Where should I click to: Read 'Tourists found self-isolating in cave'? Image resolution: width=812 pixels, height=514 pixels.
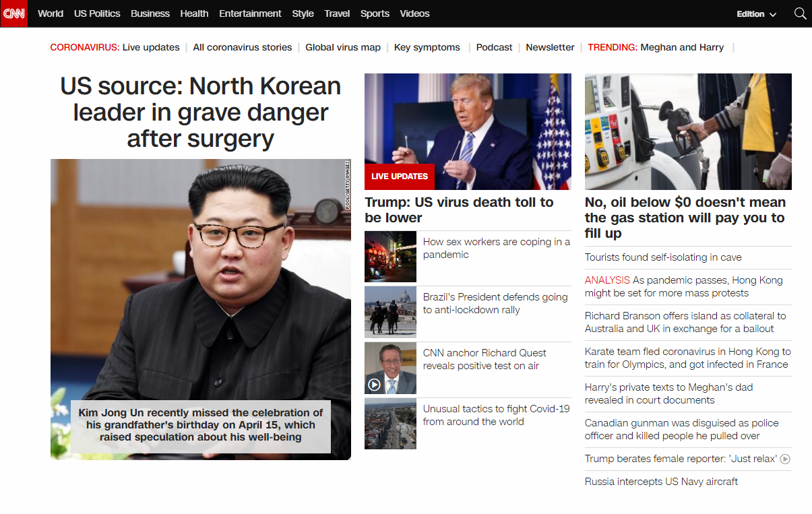point(663,257)
